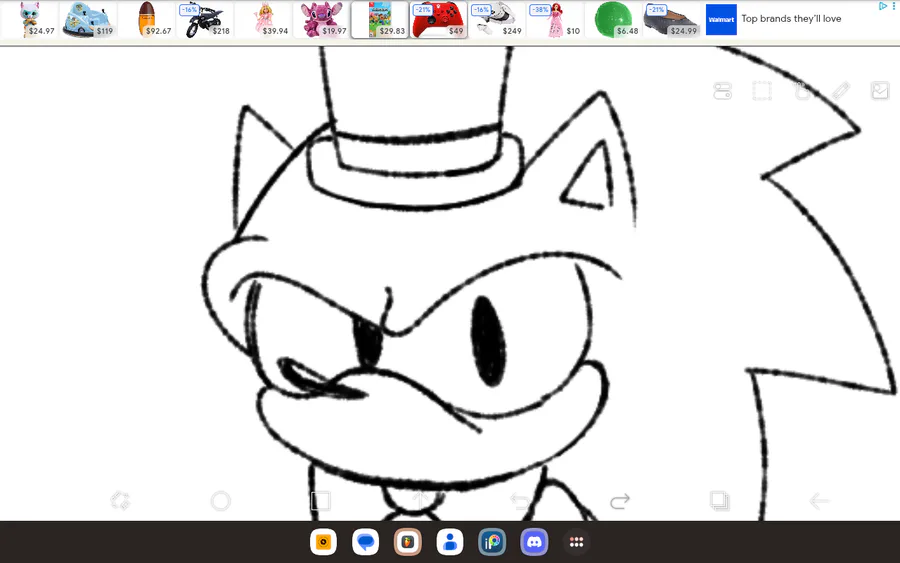Image resolution: width=900 pixels, height=563 pixels.
Task: Open the orange music app in taskbar
Action: [x=323, y=542]
